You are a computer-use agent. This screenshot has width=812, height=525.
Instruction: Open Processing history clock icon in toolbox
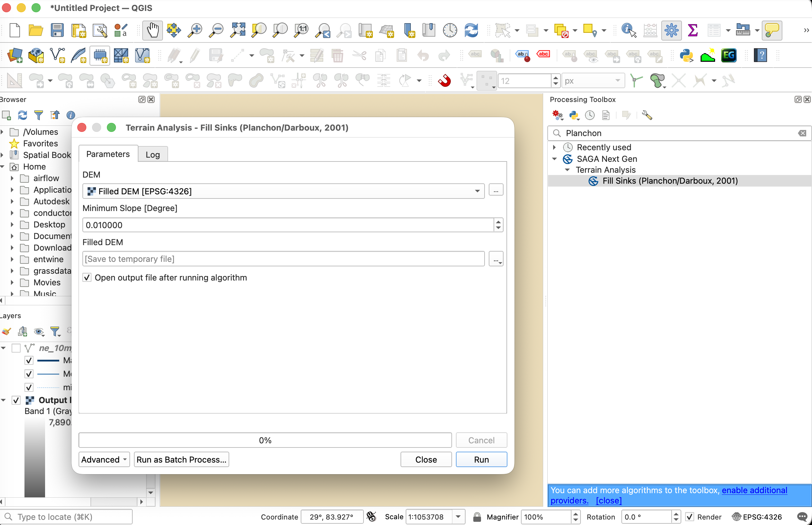(x=590, y=115)
